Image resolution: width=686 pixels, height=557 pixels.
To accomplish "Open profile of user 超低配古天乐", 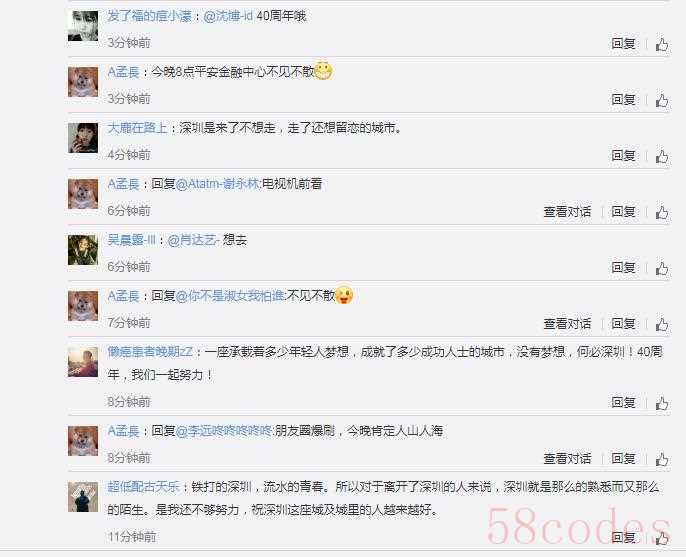I will 144,487.
